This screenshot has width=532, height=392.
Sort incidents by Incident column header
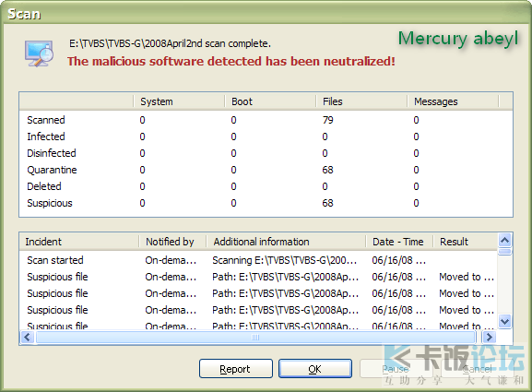coord(78,242)
